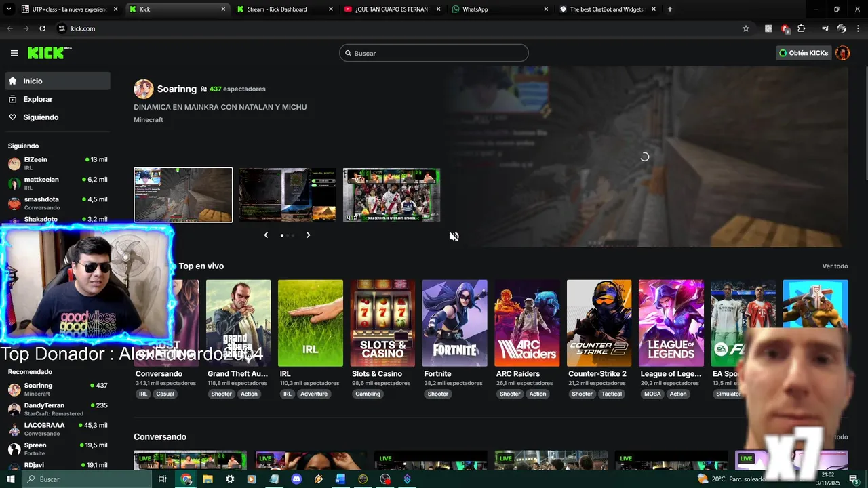Image resolution: width=868 pixels, height=488 pixels.
Task: Open Spreen in Recomendado list
Action: pyautogui.click(x=58, y=449)
